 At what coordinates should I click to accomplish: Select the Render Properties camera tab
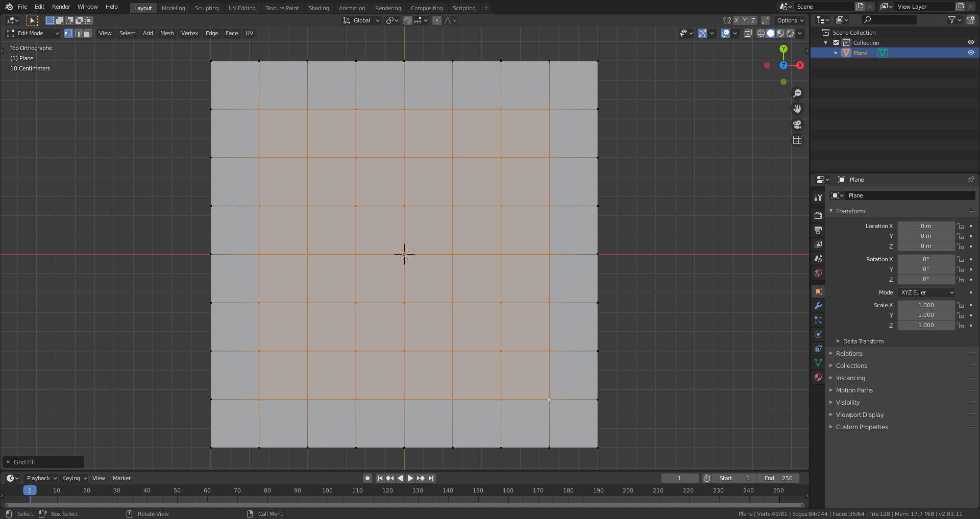[x=818, y=215]
